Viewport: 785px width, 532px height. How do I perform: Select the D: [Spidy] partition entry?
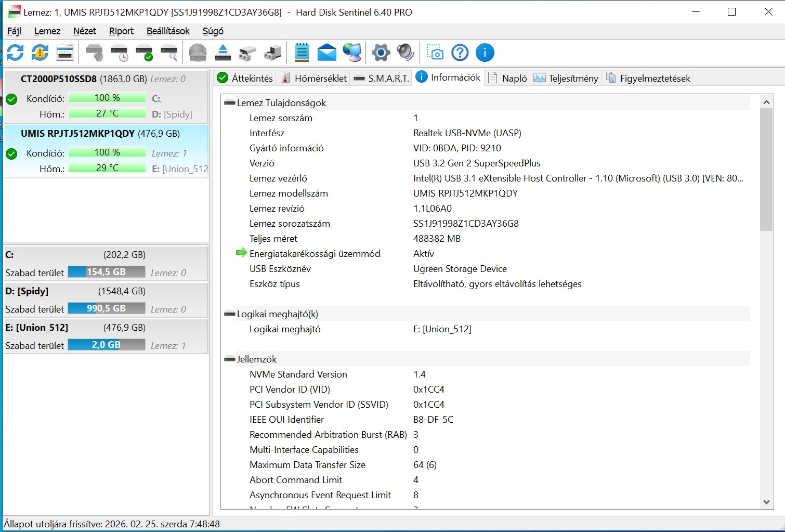[106, 300]
